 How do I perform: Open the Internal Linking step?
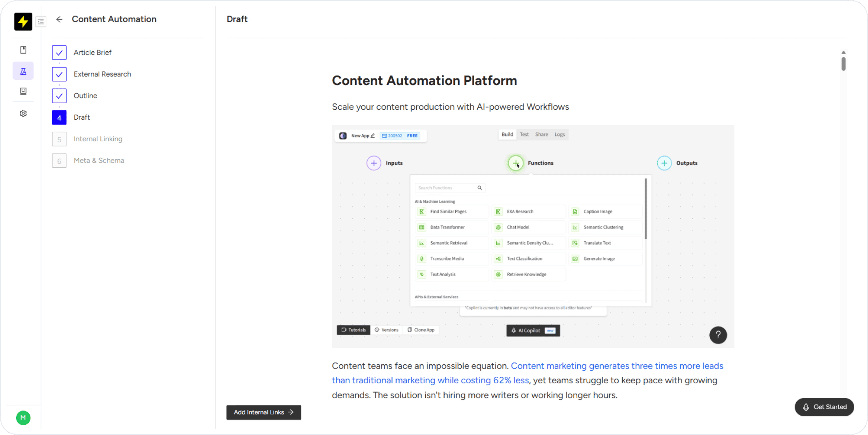(98, 139)
